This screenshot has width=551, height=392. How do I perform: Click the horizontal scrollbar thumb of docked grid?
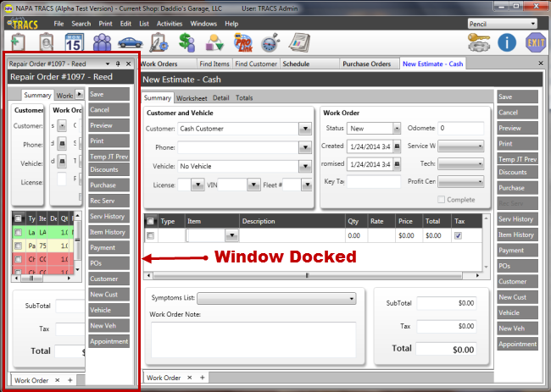point(31,278)
